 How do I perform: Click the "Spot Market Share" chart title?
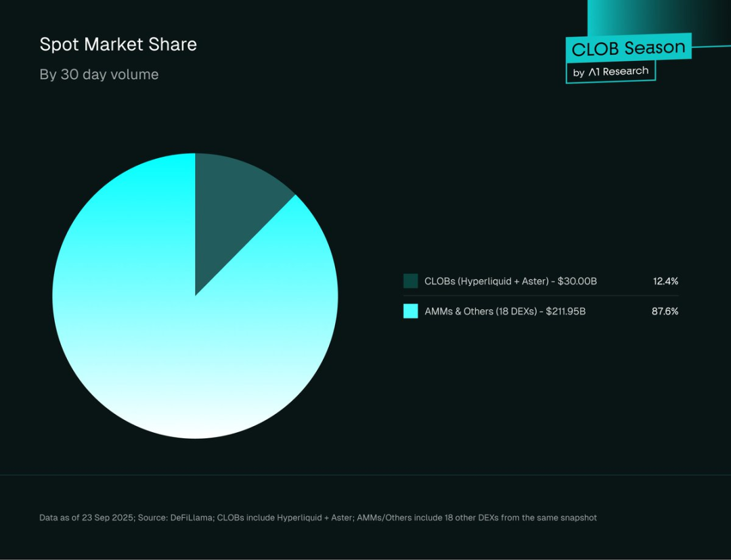[x=118, y=45]
